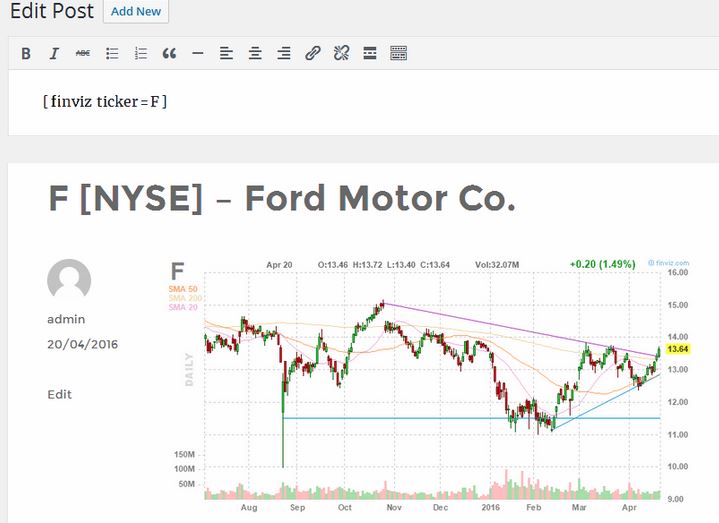719x523 pixels.
Task: Insert Read More tag
Action: click(x=369, y=53)
